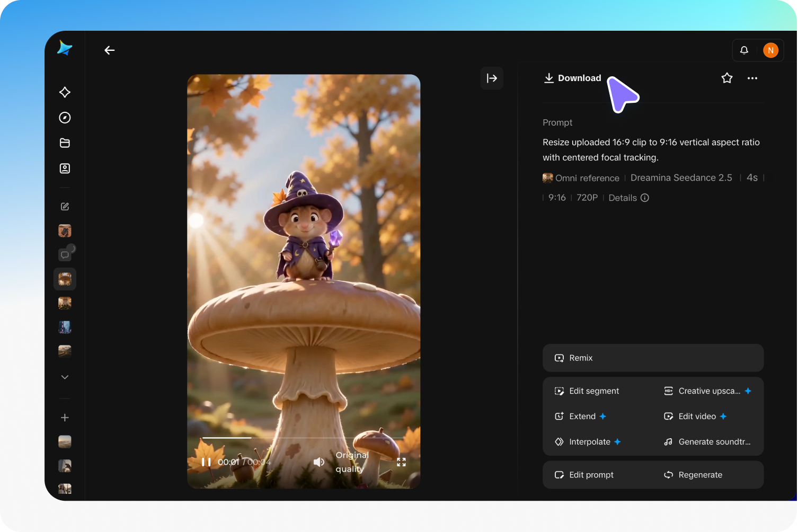This screenshot has width=798, height=532.
Task: Open the first history thumbnail below pencil
Action: click(x=65, y=231)
